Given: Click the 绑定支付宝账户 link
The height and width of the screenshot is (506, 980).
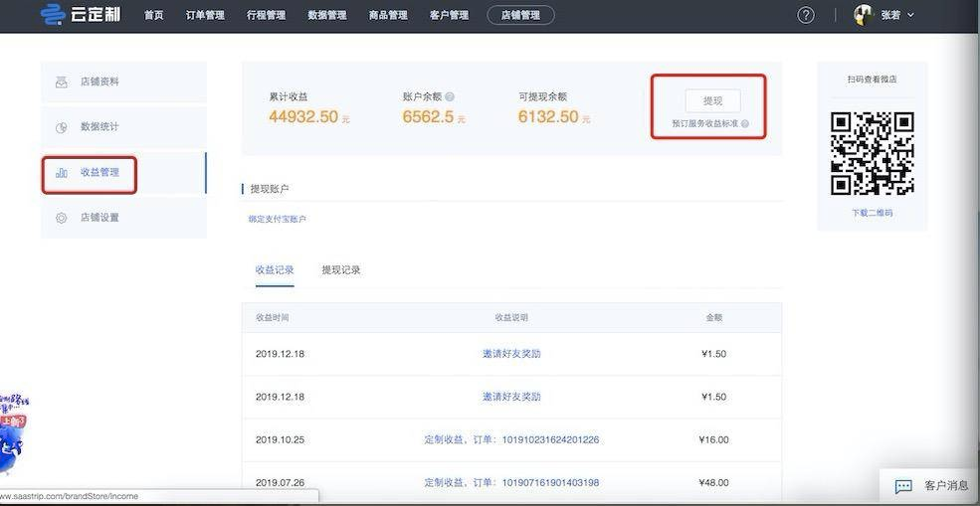Looking at the screenshot, I should [x=278, y=219].
